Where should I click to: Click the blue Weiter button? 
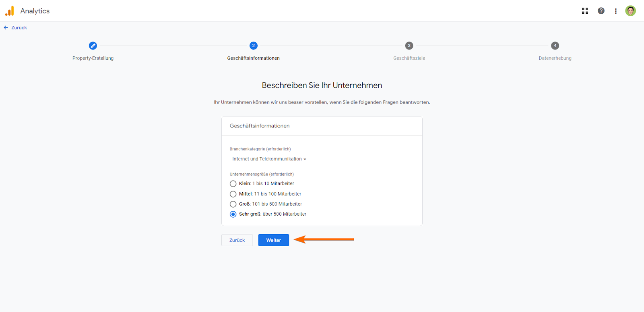(273, 240)
